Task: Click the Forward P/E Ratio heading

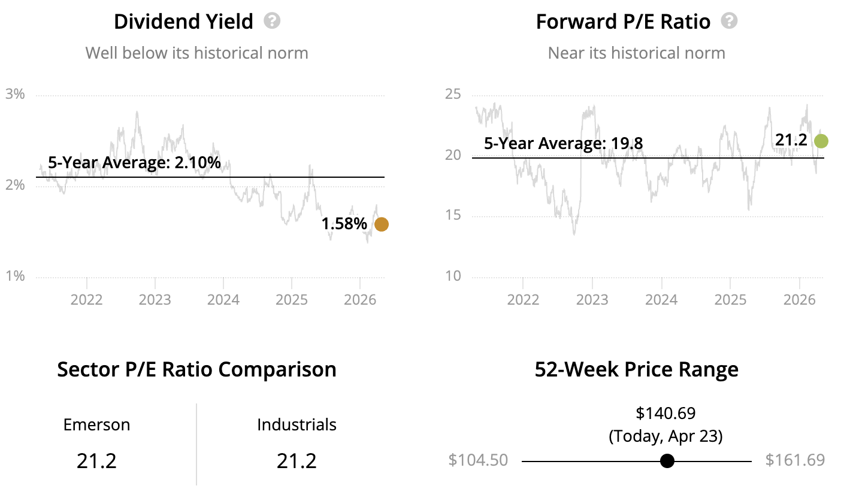Action: [x=623, y=22]
